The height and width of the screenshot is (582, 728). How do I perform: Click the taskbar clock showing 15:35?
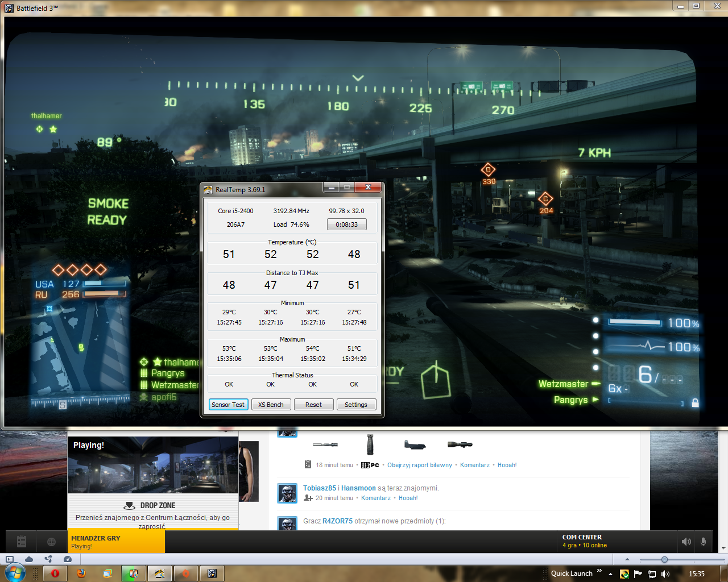pyautogui.click(x=697, y=574)
